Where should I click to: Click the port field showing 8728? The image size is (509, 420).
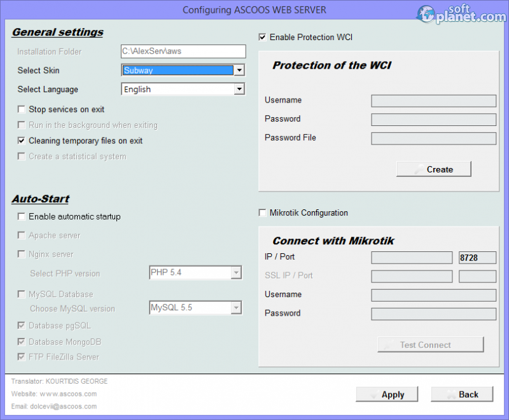[477, 258]
